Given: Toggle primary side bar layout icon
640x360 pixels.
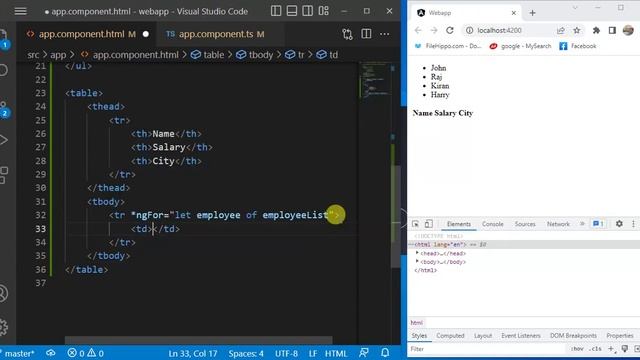Looking at the screenshot, I should point(276,11).
